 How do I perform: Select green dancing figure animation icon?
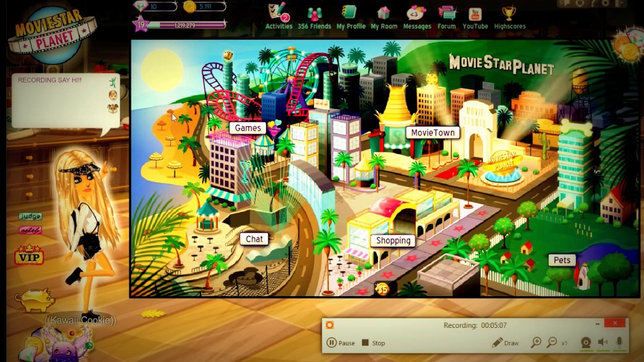113,82
